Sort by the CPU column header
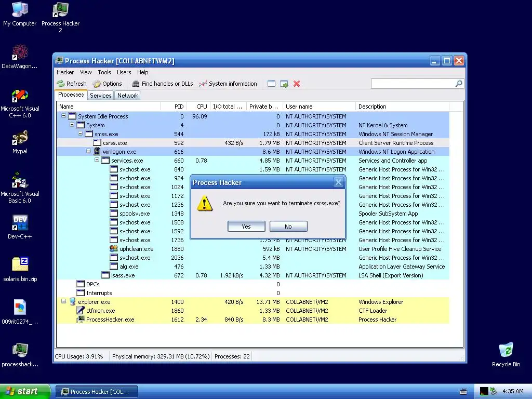 click(x=198, y=107)
